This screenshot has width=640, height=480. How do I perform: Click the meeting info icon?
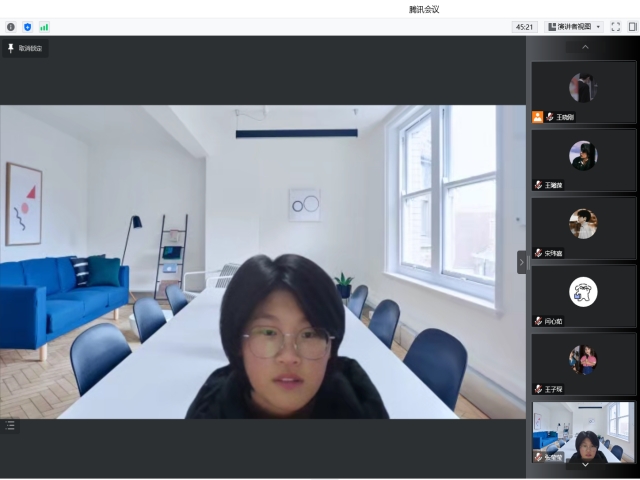tap(11, 27)
